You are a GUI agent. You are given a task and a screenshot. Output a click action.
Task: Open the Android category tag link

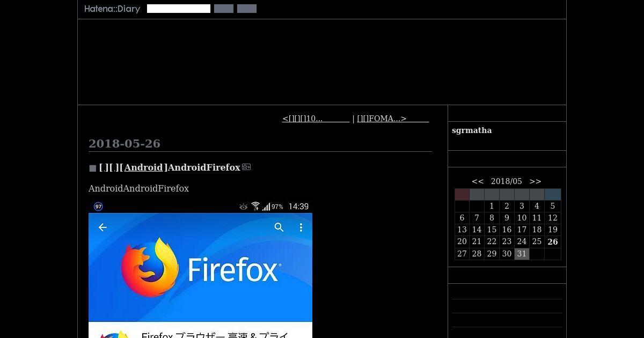tap(143, 167)
